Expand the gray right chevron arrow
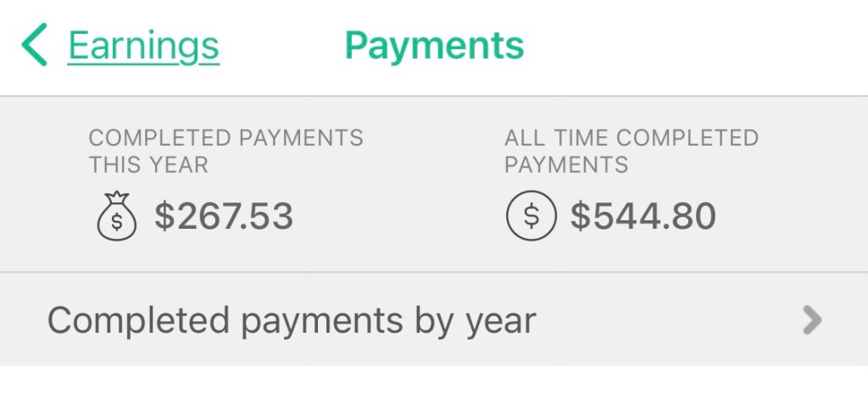 point(812,320)
